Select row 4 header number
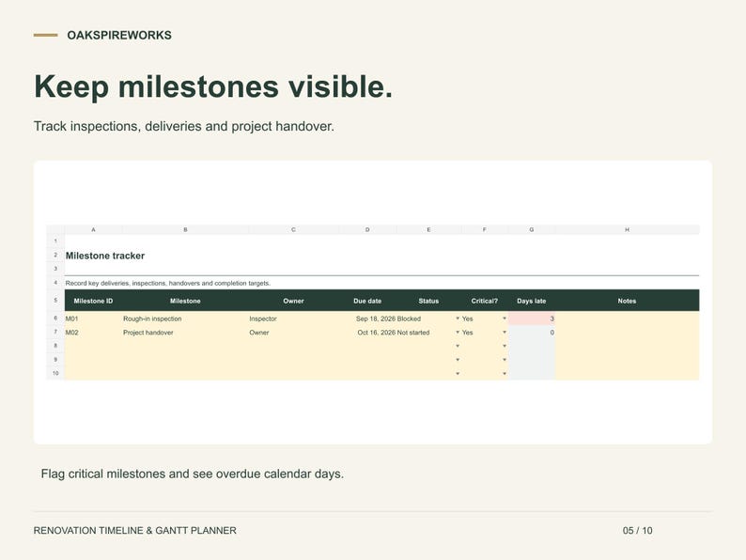 (55, 283)
